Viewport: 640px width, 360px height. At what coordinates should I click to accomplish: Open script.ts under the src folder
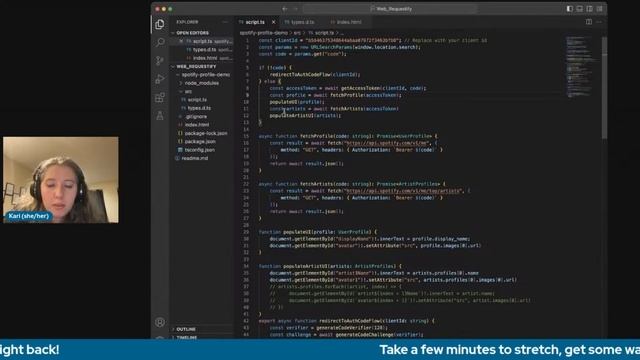[197, 100]
